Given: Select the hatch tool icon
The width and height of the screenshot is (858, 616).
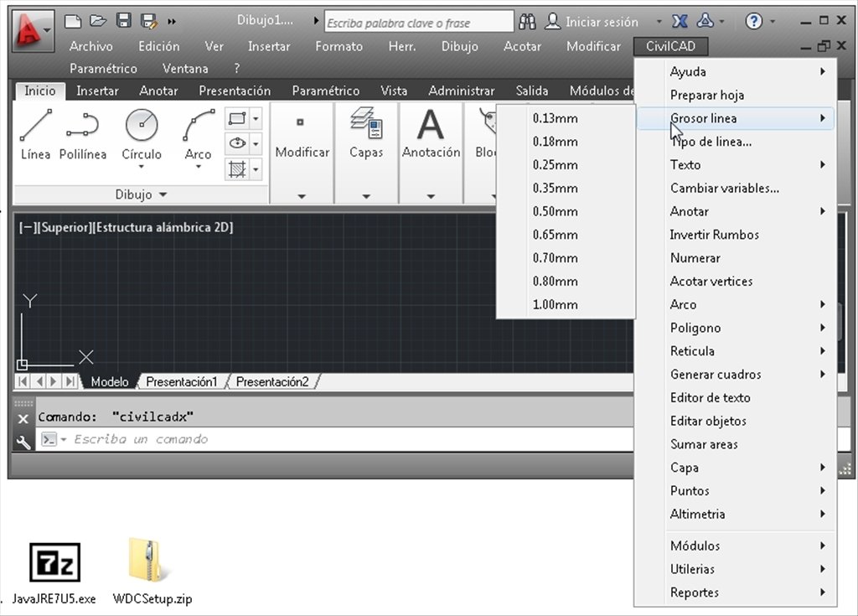Looking at the screenshot, I should [237, 169].
